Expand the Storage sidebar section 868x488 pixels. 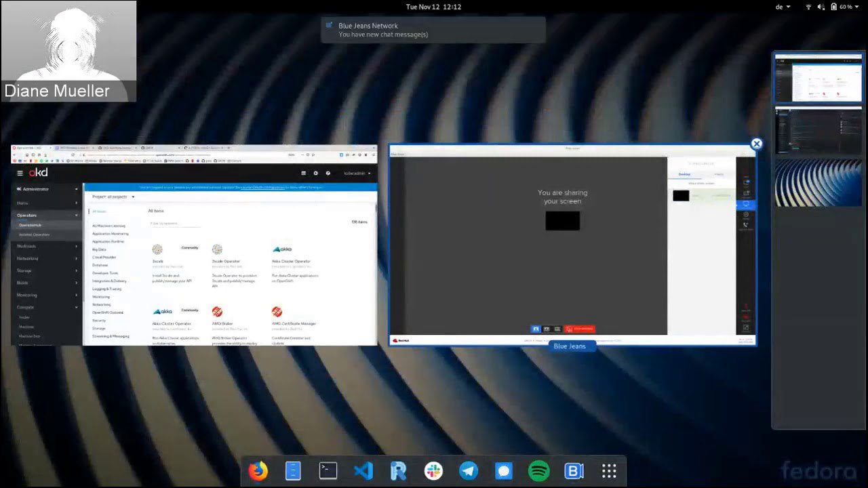(47, 270)
